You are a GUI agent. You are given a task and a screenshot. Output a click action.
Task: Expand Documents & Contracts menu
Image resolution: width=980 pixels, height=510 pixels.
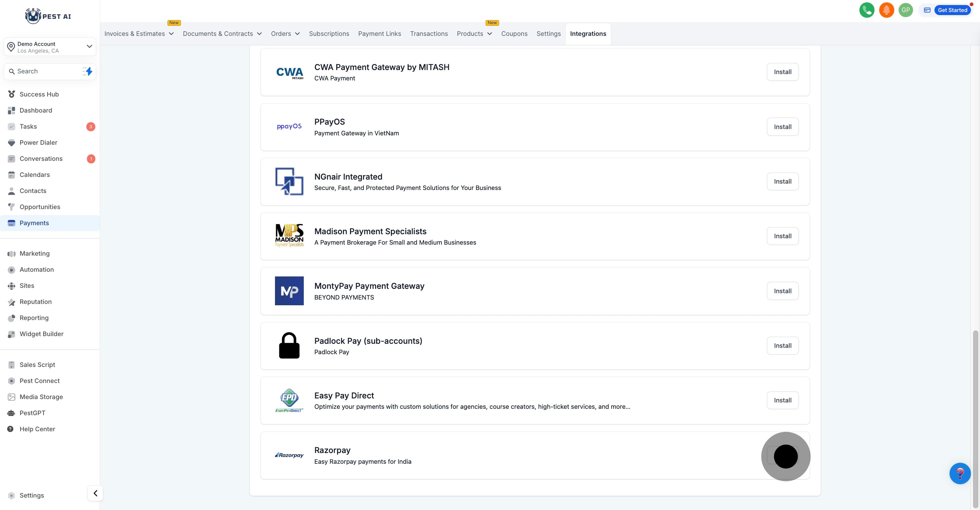tap(222, 34)
